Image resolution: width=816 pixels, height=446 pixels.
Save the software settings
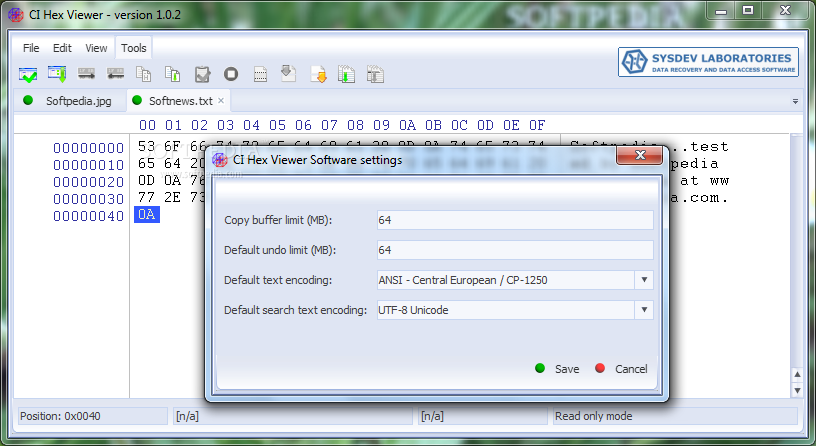pos(557,369)
